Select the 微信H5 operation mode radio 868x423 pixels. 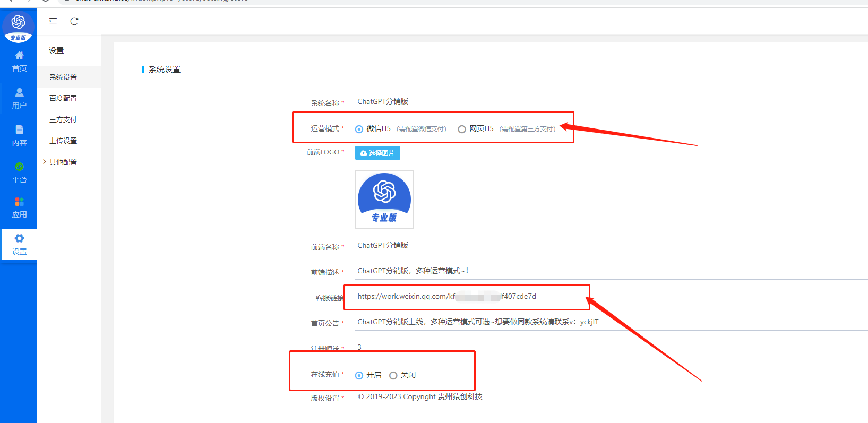(359, 129)
